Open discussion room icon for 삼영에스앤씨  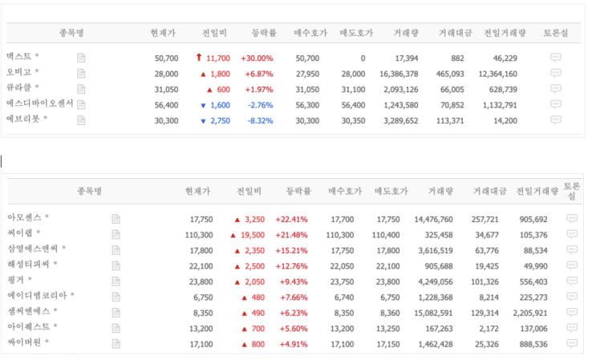point(572,249)
